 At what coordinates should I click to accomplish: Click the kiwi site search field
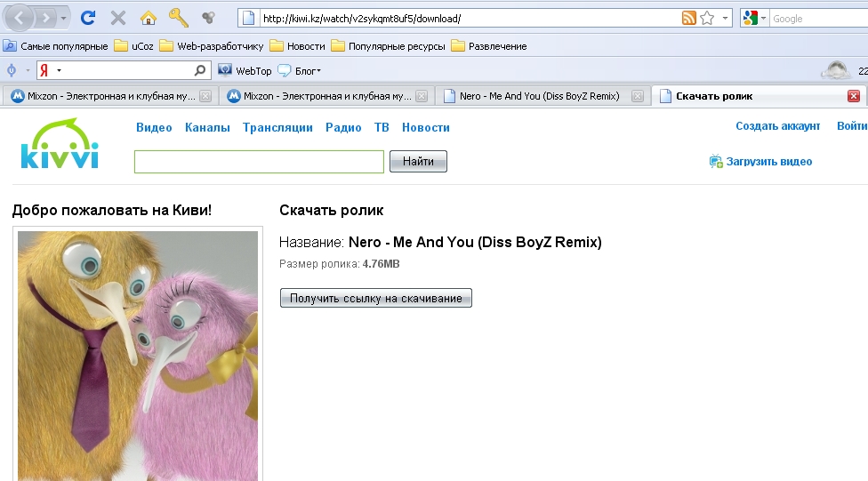259,162
